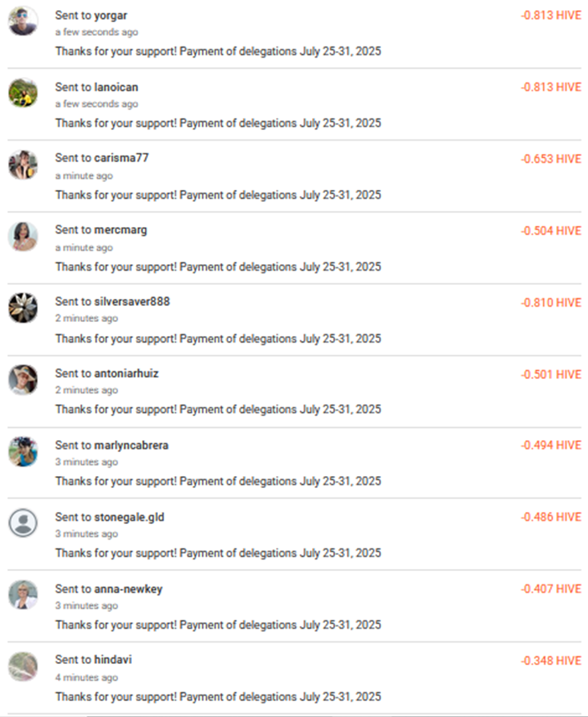Image resolution: width=588 pixels, height=717 pixels.
Task: Follow the lanoican username link
Action: point(116,87)
